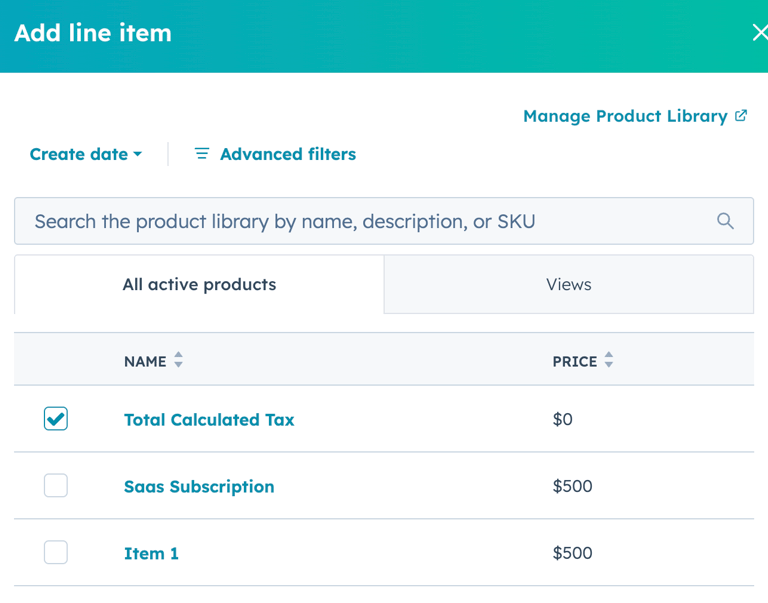The image size is (768, 603).
Task: Open the Total Calculated Tax product
Action: coord(209,420)
